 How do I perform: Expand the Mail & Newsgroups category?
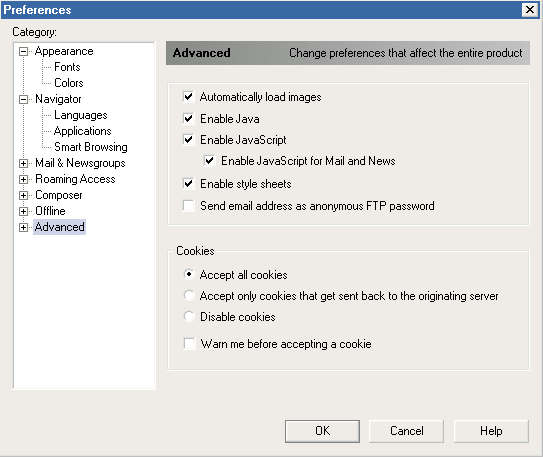[x=23, y=163]
